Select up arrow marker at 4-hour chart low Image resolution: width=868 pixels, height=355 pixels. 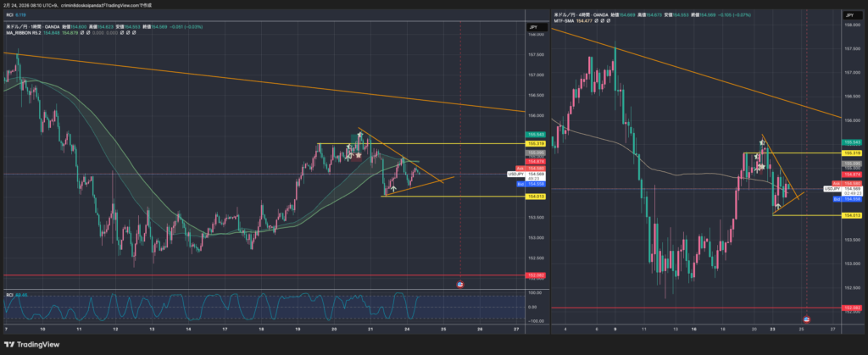[x=778, y=206]
